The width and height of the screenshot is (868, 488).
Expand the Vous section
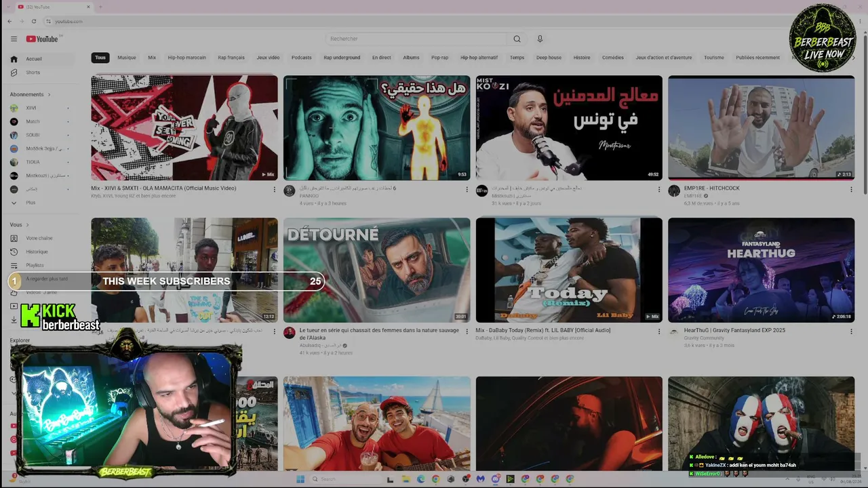click(x=19, y=224)
